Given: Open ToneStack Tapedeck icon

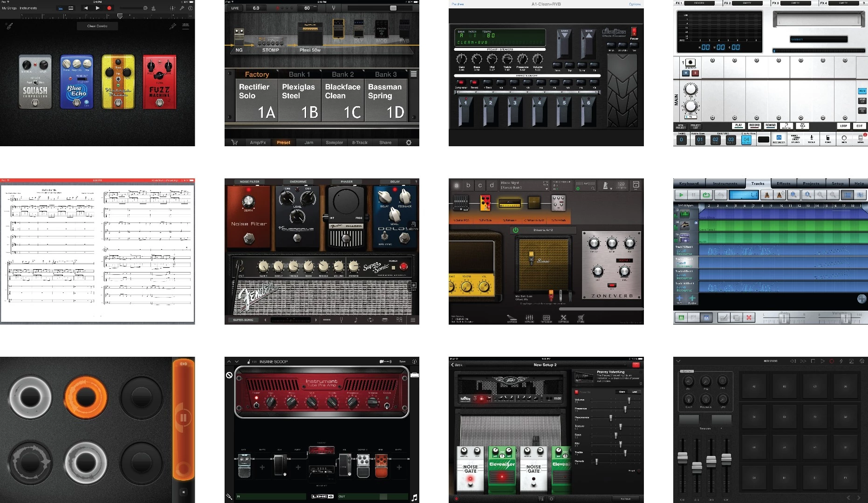Looking at the screenshot, I should [546, 319].
